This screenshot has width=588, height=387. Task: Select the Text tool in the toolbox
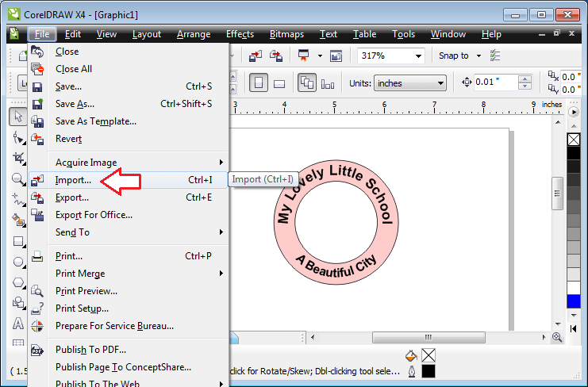pyautogui.click(x=17, y=324)
